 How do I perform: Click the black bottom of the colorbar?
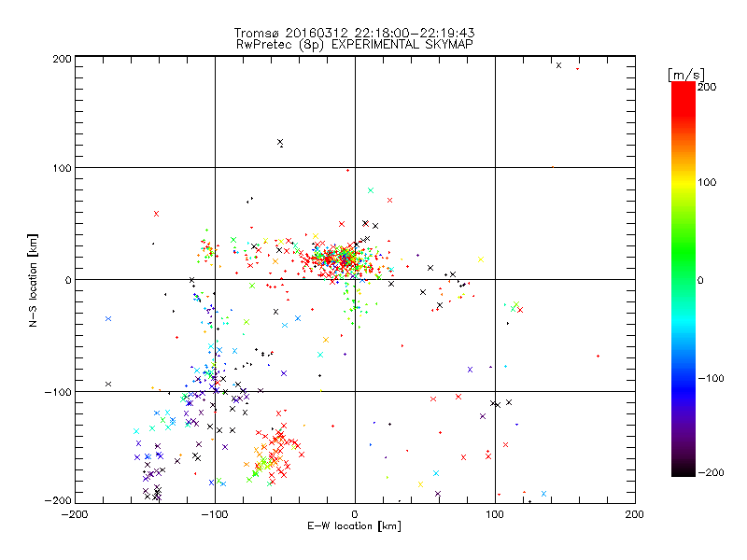(x=684, y=469)
